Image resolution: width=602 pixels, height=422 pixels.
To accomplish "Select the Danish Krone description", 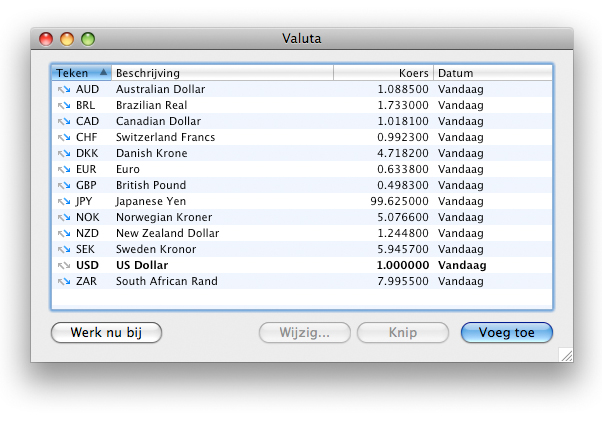I will (152, 153).
